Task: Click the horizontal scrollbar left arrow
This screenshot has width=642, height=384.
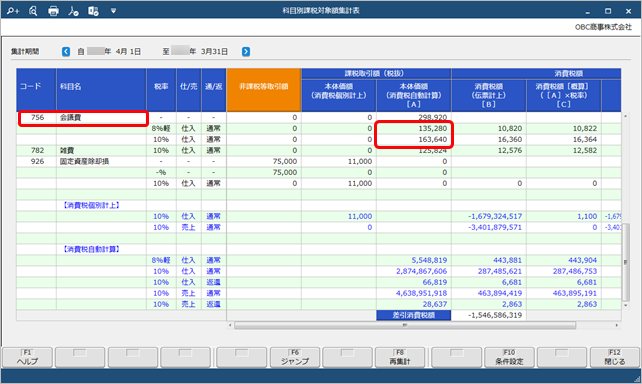Action: click(x=230, y=325)
